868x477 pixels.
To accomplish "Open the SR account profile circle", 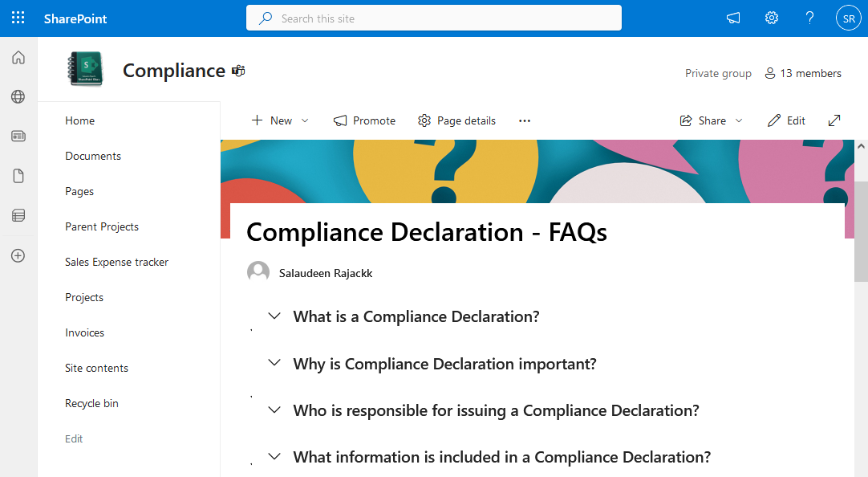I will pos(848,18).
